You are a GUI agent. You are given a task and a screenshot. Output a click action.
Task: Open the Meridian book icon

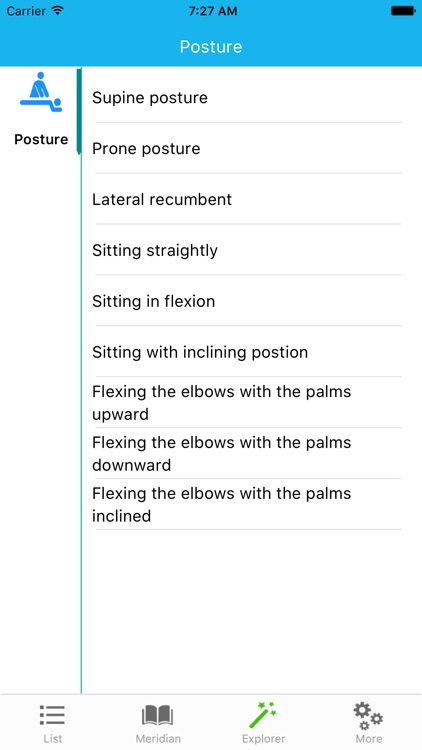(x=157, y=716)
